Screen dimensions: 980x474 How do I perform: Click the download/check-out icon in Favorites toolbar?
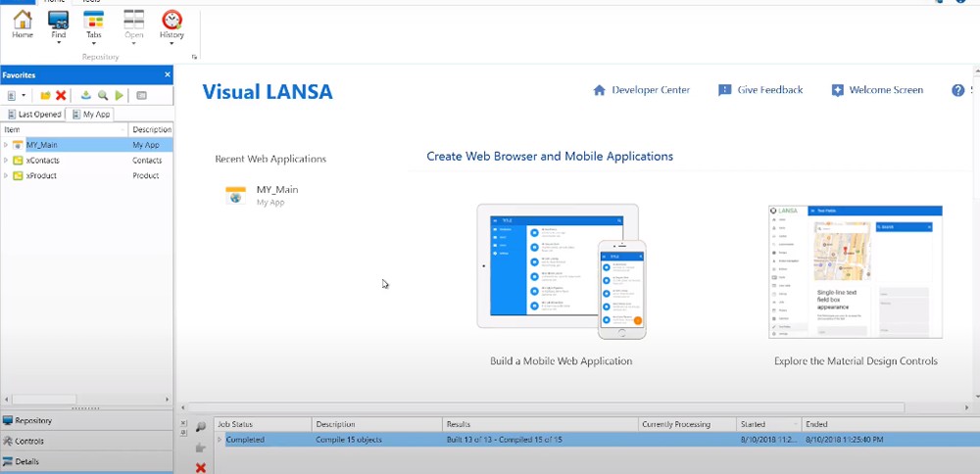(x=85, y=95)
